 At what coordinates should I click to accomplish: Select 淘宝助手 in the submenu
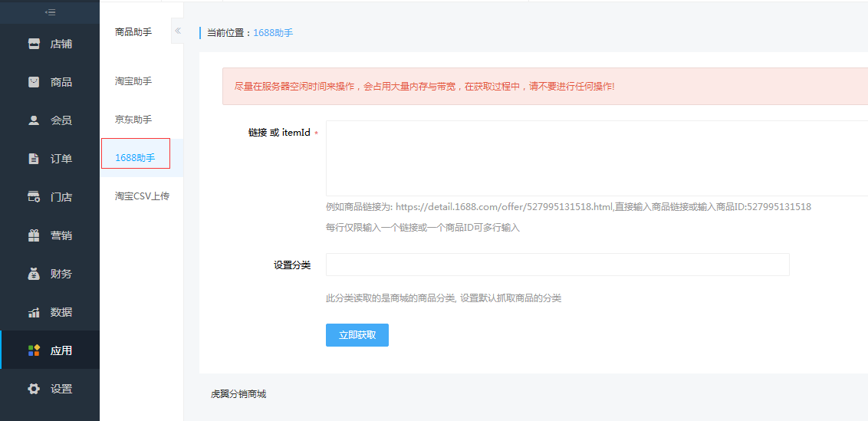[133, 81]
